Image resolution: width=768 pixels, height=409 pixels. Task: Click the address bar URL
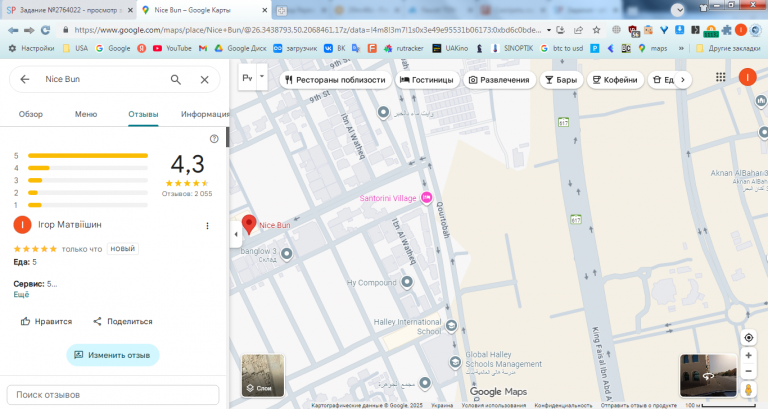(x=307, y=30)
